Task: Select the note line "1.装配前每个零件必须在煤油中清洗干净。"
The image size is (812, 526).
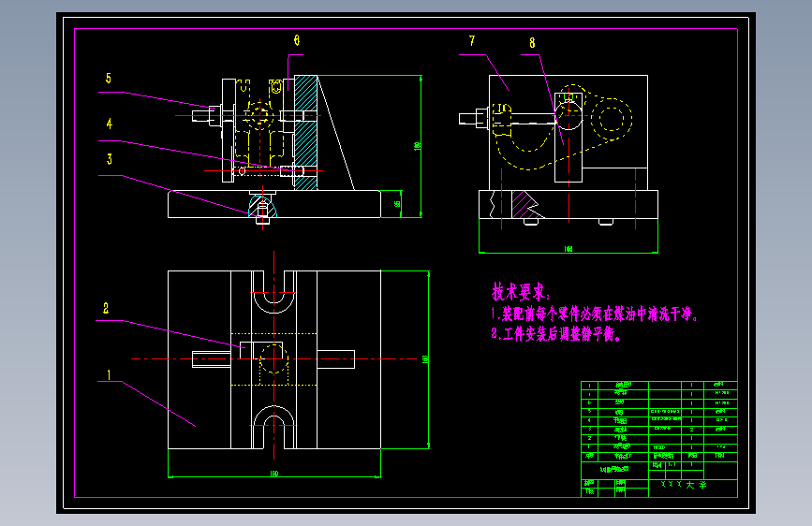Action: [595, 314]
